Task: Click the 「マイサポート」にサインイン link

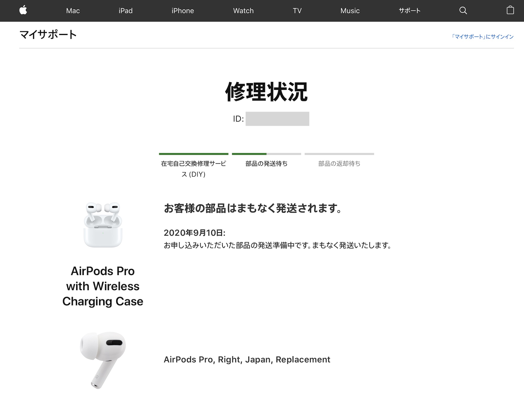Action: 482,37
